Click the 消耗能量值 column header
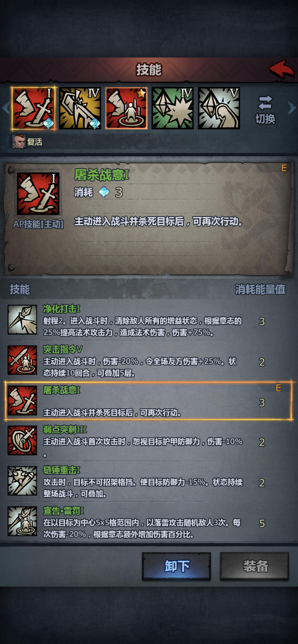Screen dimensions: 298x644 point(260,289)
